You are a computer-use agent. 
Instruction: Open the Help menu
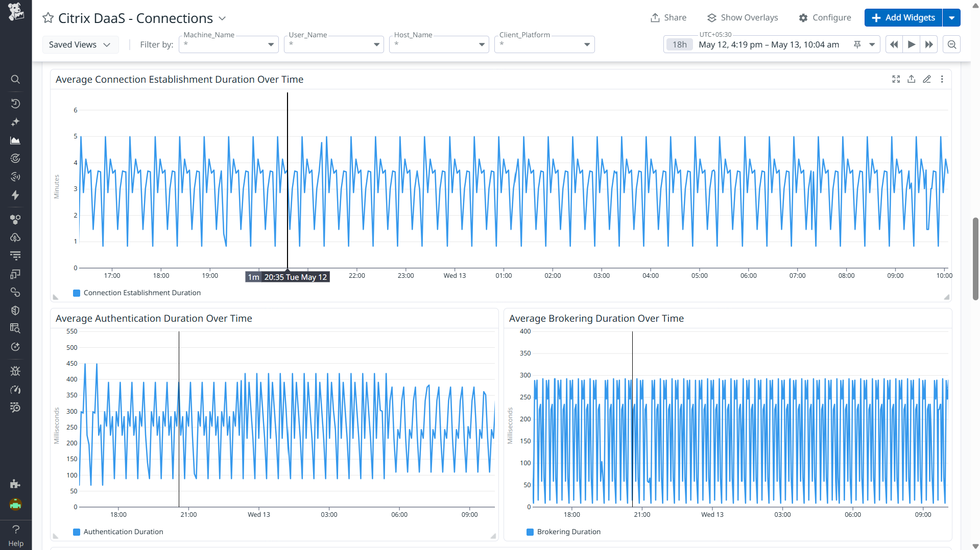coord(16,535)
